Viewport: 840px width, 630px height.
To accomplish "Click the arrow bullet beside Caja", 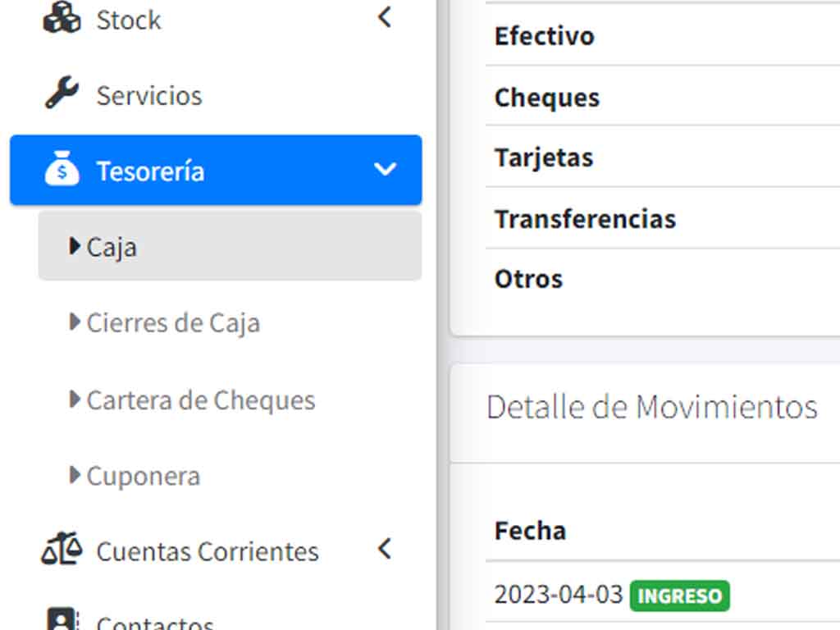I will (x=75, y=246).
